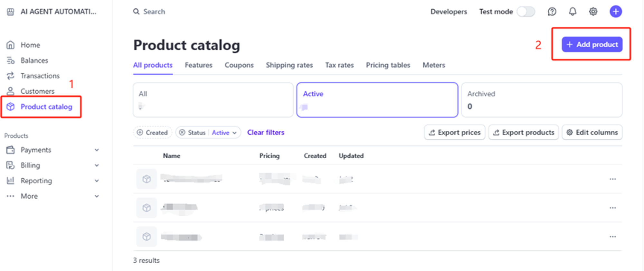This screenshot has width=644, height=271.
Task: Click the purple plus create icon
Action: (615, 12)
